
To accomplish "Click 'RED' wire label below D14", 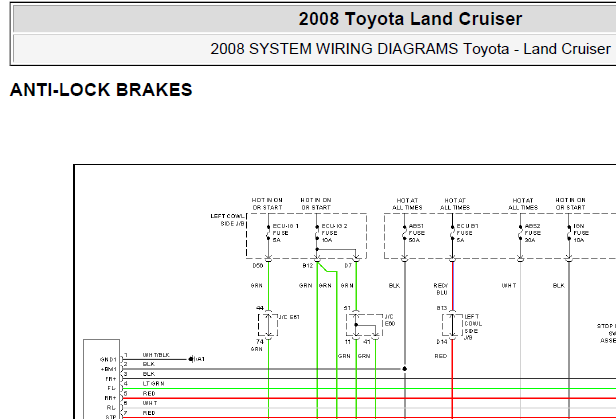I will pos(441,356).
